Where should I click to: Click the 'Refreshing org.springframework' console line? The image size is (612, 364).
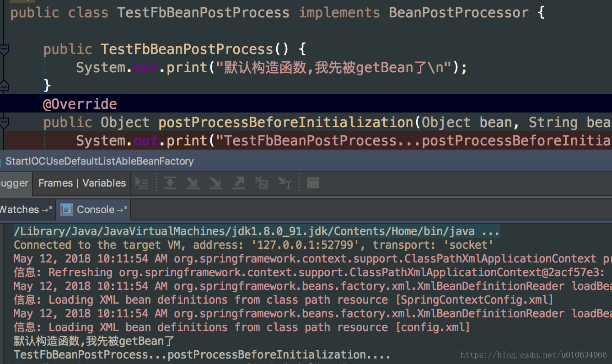(x=310, y=273)
